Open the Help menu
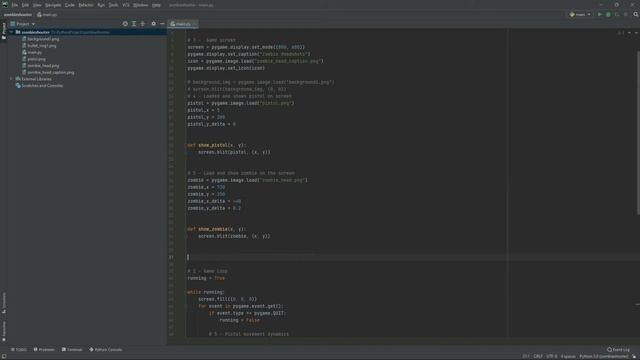The width and height of the screenshot is (640, 360). [156, 5]
